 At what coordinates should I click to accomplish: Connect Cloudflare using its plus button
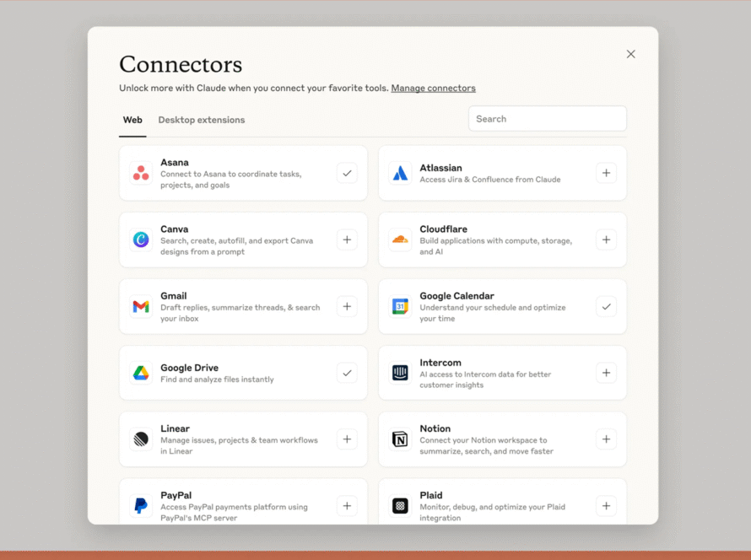(x=606, y=240)
